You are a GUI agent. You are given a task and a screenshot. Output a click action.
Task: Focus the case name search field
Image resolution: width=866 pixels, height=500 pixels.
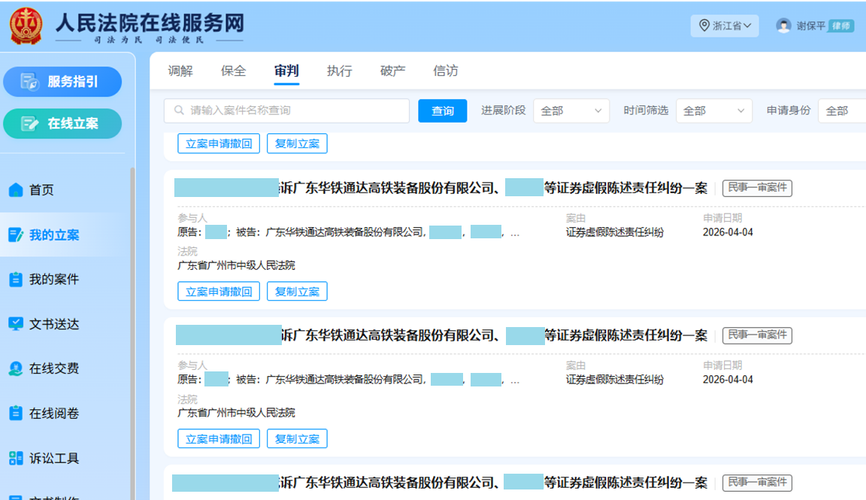click(x=287, y=110)
